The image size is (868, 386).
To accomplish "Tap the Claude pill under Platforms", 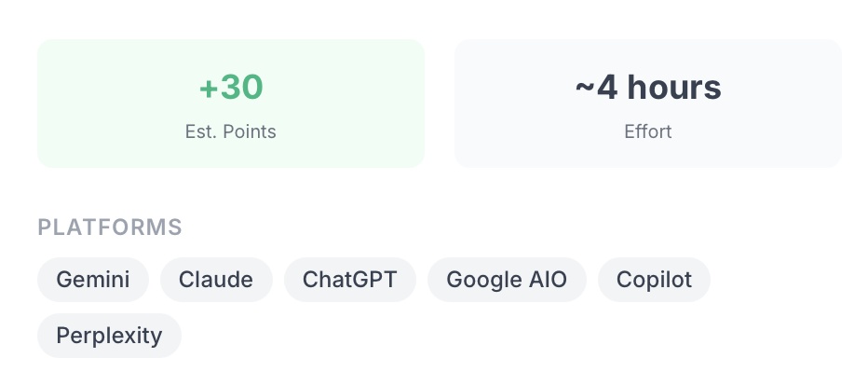I will click(216, 280).
